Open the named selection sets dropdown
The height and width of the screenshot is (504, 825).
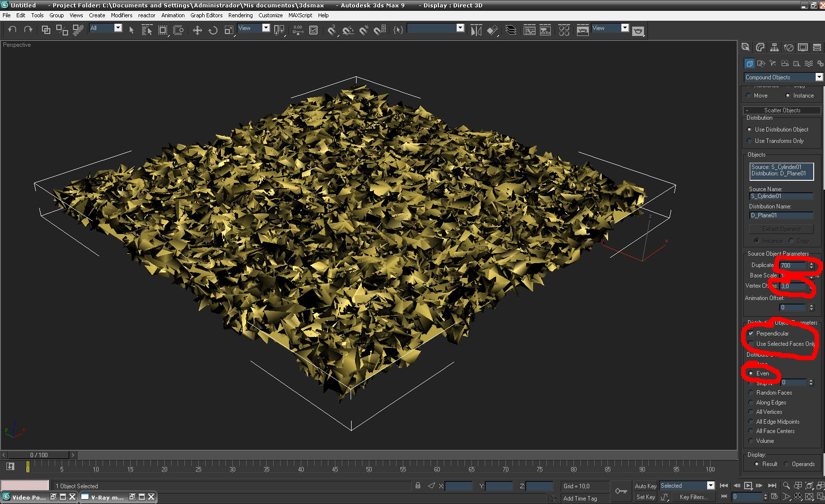[x=435, y=28]
